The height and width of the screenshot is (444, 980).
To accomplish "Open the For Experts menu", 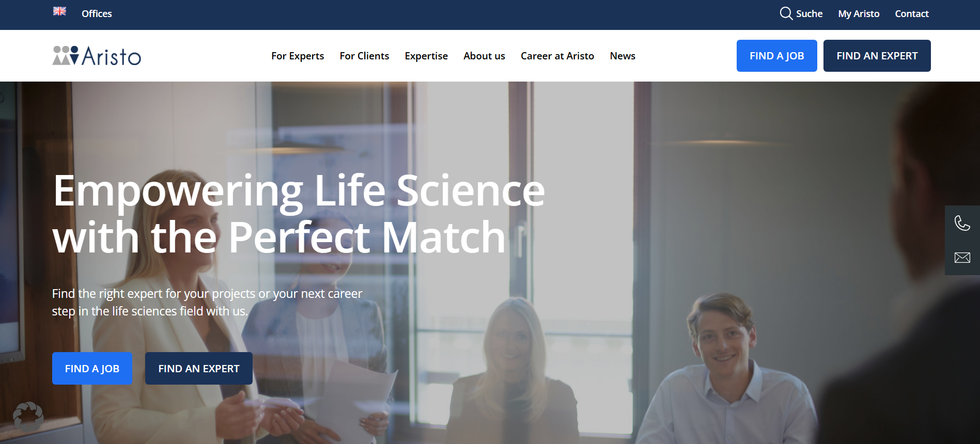I will (298, 56).
